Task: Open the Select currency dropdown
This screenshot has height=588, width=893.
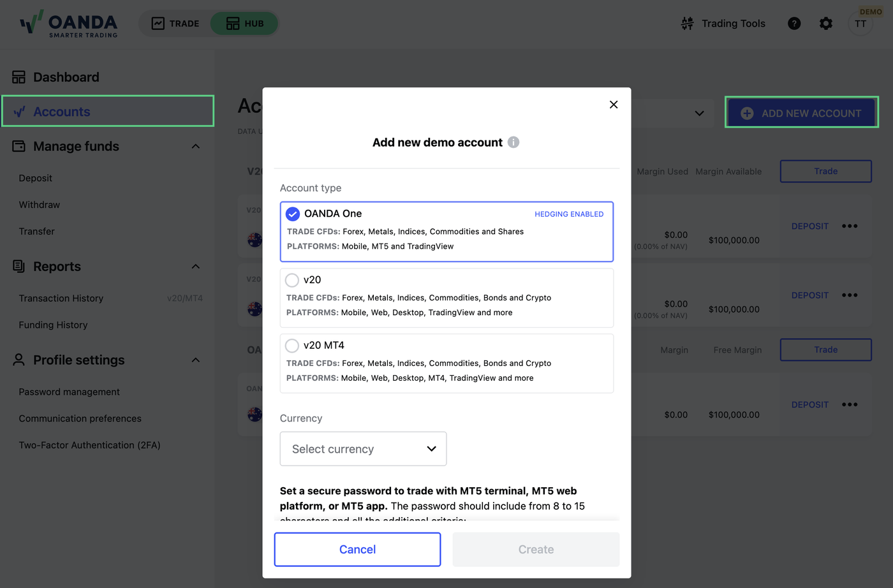Action: 363,449
